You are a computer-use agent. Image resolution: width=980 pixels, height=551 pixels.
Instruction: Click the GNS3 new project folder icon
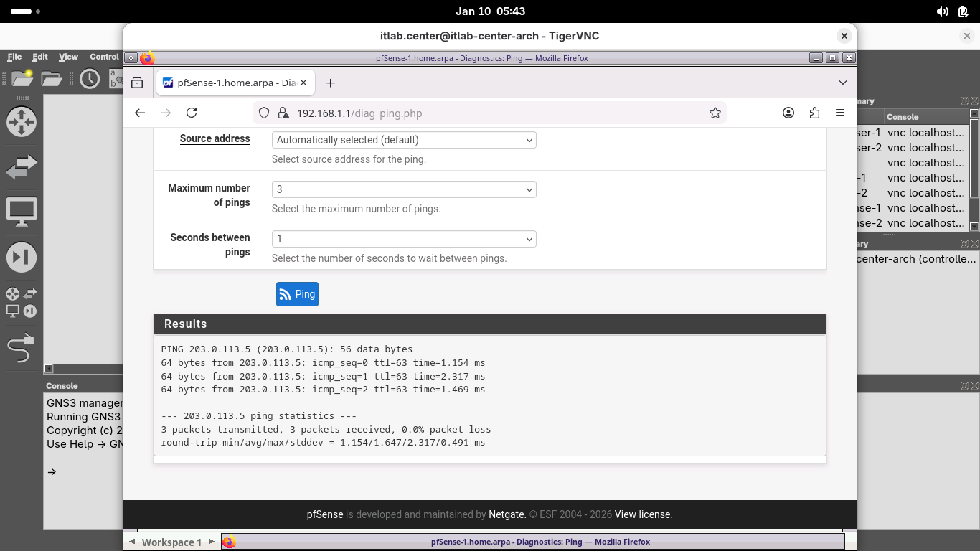(22, 78)
